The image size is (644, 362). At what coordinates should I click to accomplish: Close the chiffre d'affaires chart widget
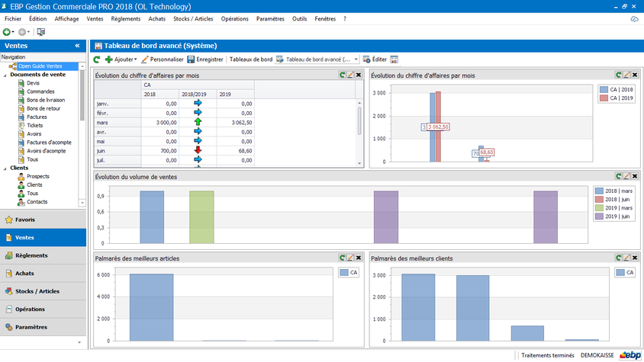tap(635, 75)
